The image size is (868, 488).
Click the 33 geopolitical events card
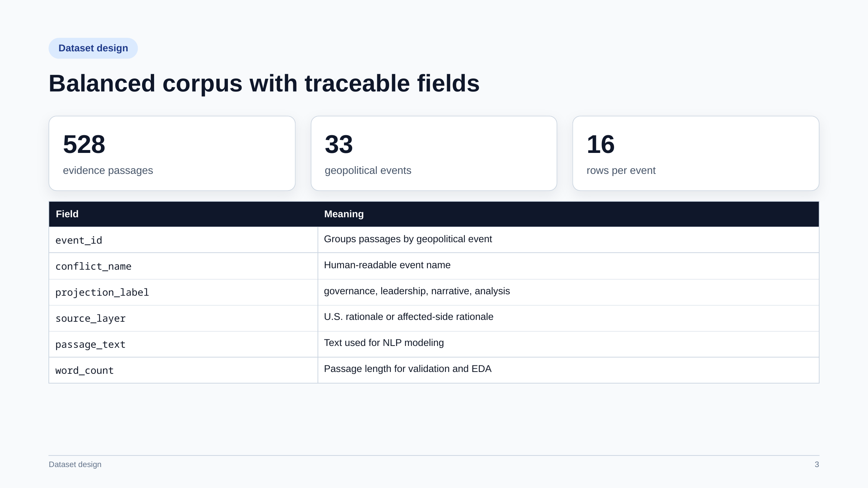[x=434, y=153]
